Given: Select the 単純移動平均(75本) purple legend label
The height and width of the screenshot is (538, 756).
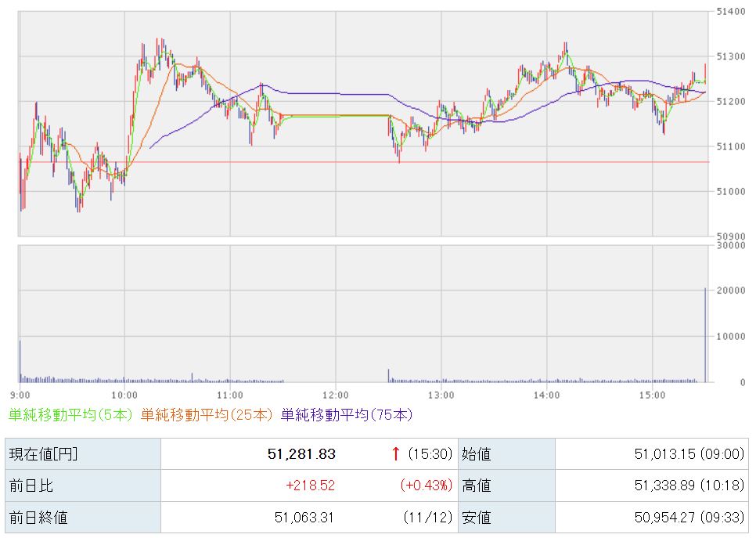Looking at the screenshot, I should tap(346, 414).
